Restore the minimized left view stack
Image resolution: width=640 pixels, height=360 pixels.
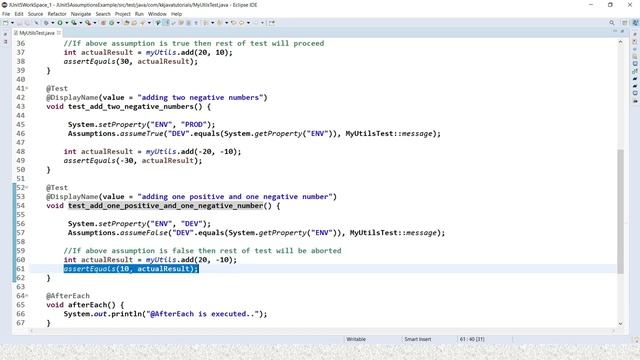click(5, 34)
